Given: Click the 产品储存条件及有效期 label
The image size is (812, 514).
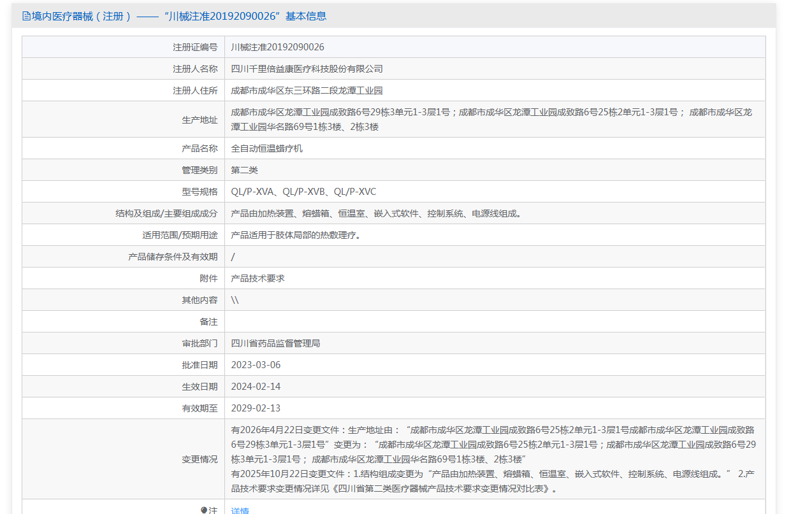Looking at the screenshot, I should tap(173, 257).
